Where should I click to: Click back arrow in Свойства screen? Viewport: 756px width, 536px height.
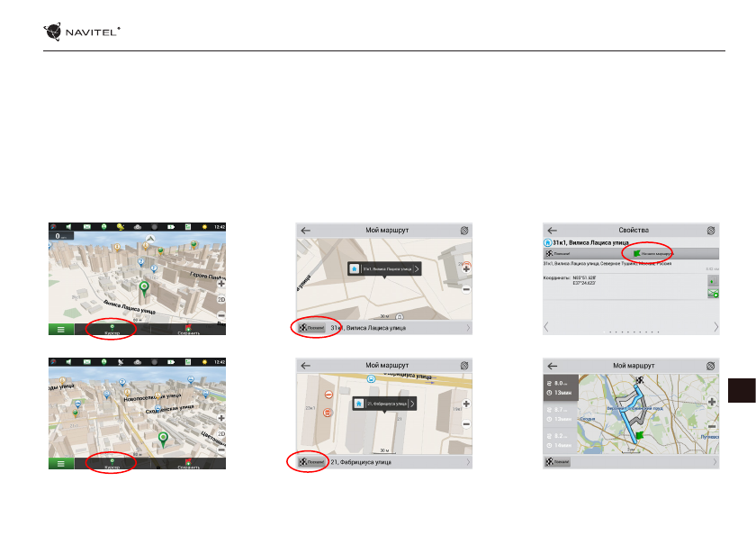(x=553, y=230)
